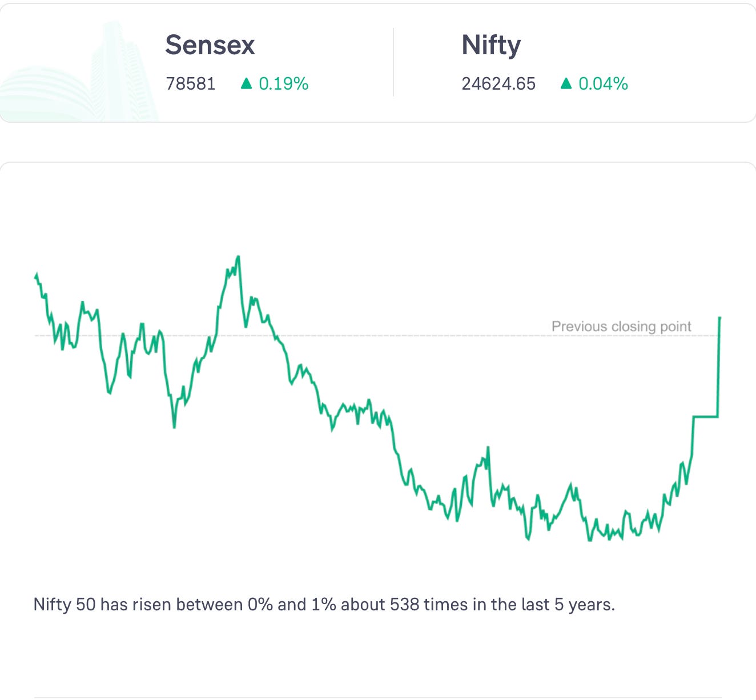756x700 pixels.
Task: Open the Sensex index heading
Action: point(210,45)
